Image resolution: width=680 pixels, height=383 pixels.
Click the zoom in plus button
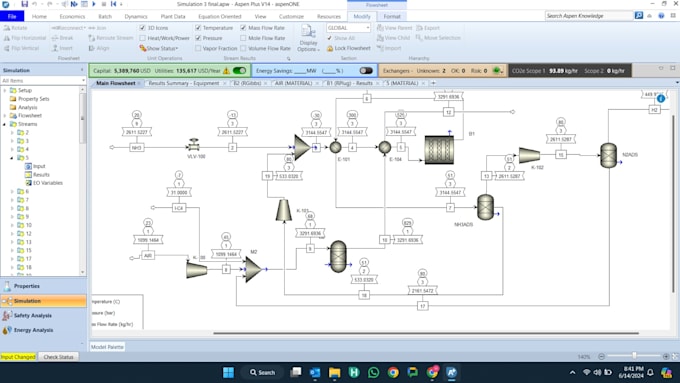coord(666,357)
